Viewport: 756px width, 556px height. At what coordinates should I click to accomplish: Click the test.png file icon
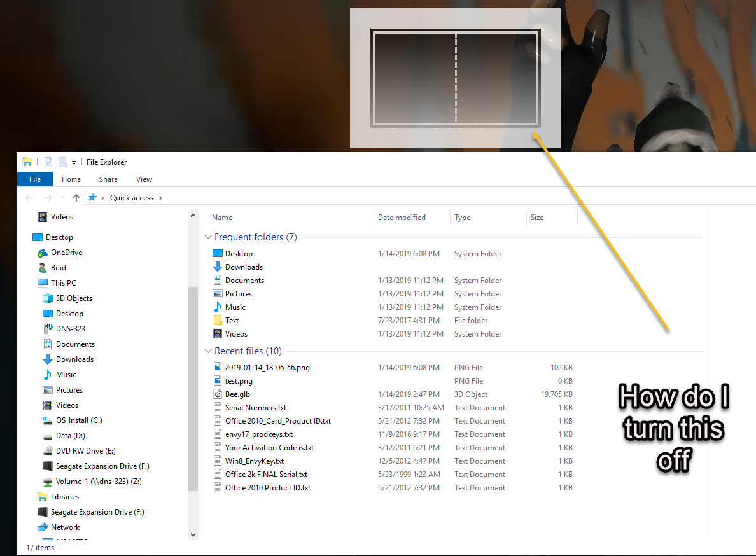218,380
